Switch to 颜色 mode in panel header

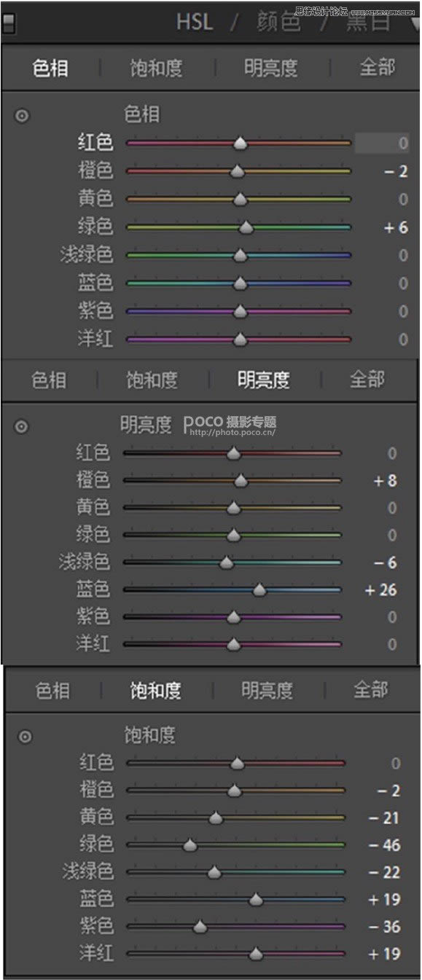(x=278, y=23)
